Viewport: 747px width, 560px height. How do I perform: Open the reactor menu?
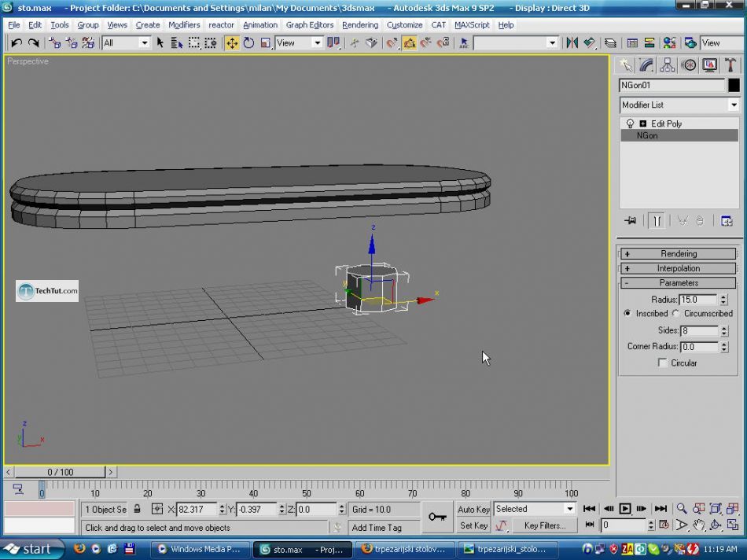[222, 25]
